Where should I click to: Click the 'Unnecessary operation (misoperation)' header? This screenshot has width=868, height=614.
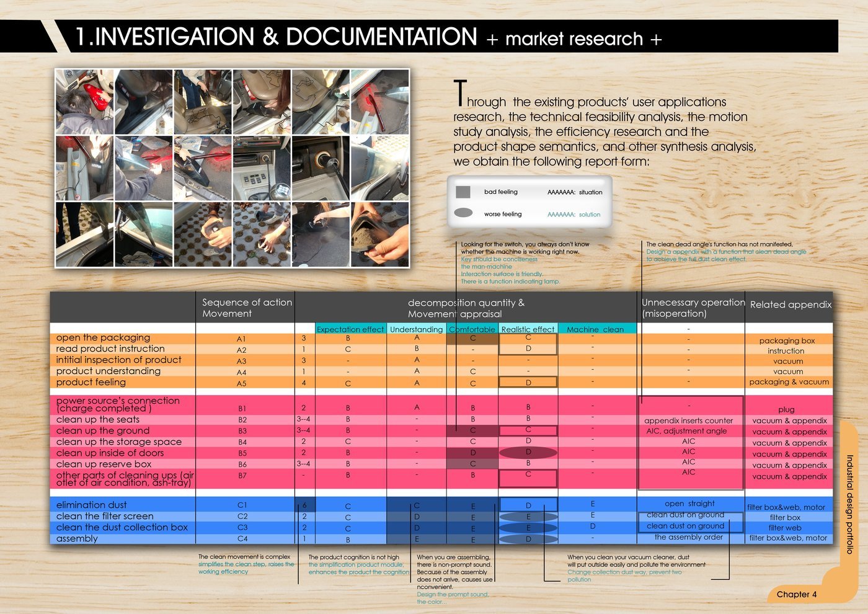coord(693,308)
